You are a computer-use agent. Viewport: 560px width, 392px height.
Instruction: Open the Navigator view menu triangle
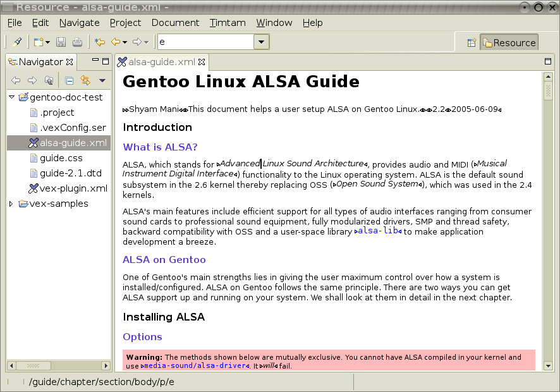click(x=102, y=81)
